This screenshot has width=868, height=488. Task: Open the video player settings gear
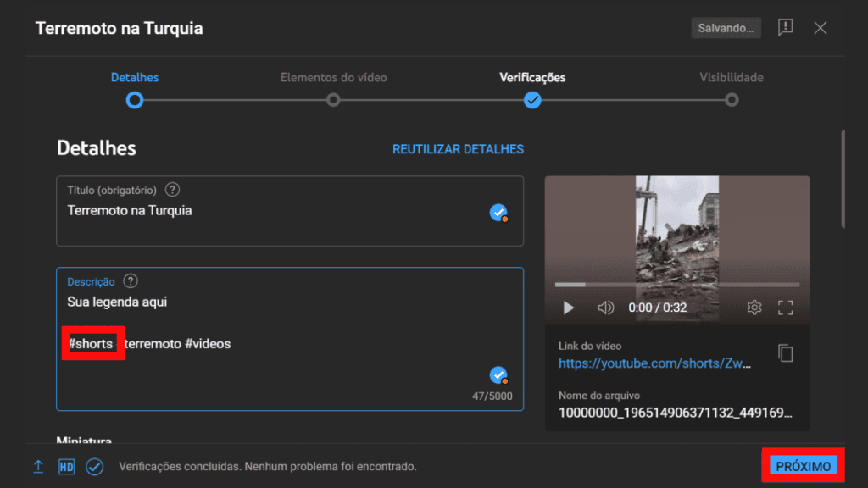coord(754,308)
